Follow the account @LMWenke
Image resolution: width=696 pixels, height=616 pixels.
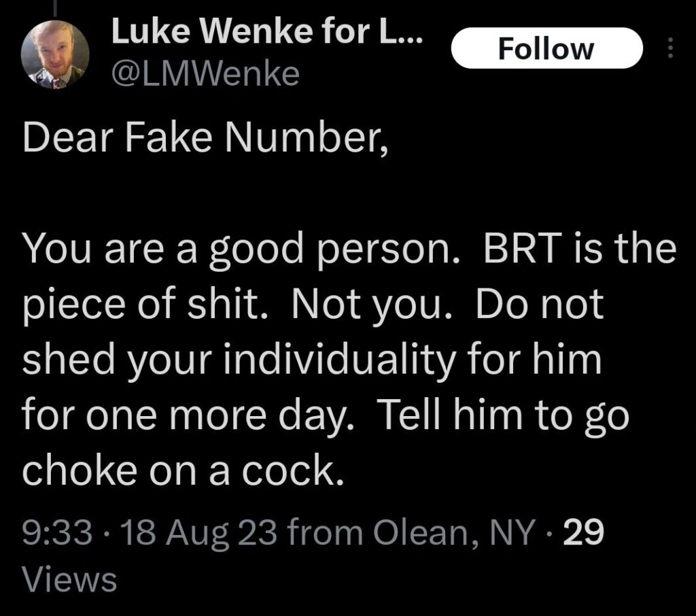[546, 48]
